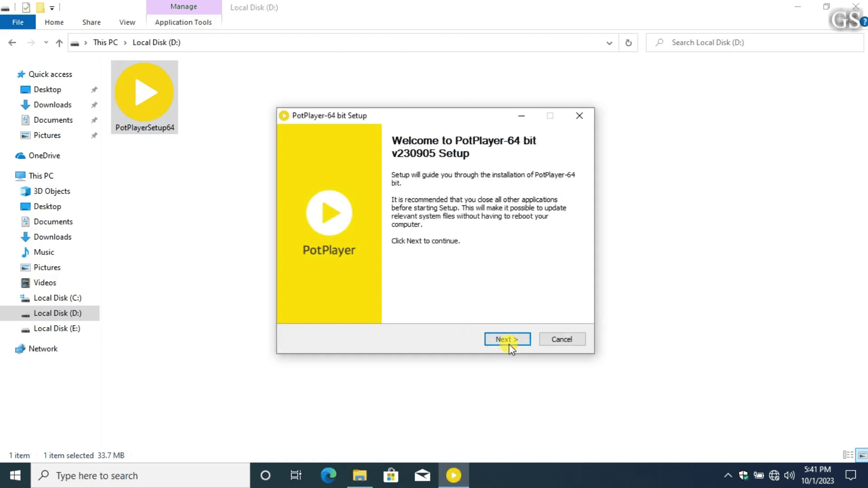The width and height of the screenshot is (868, 488).
Task: Go back with the Explorer back arrow
Action: [12, 42]
